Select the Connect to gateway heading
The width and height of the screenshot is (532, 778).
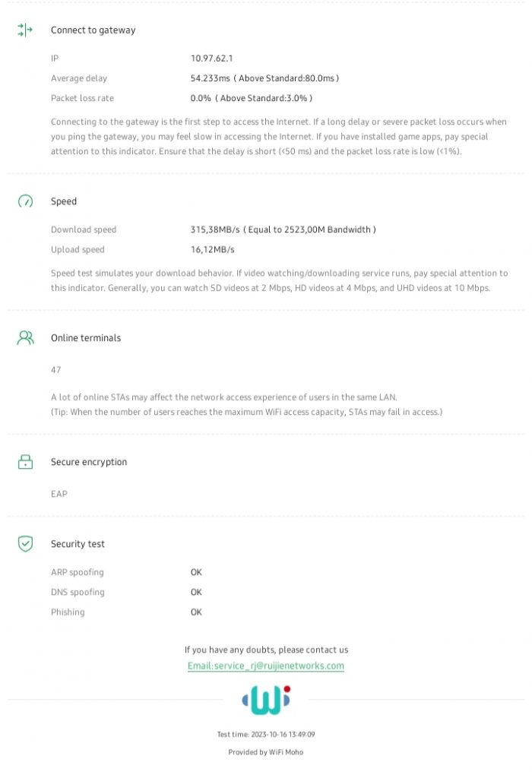click(x=93, y=30)
